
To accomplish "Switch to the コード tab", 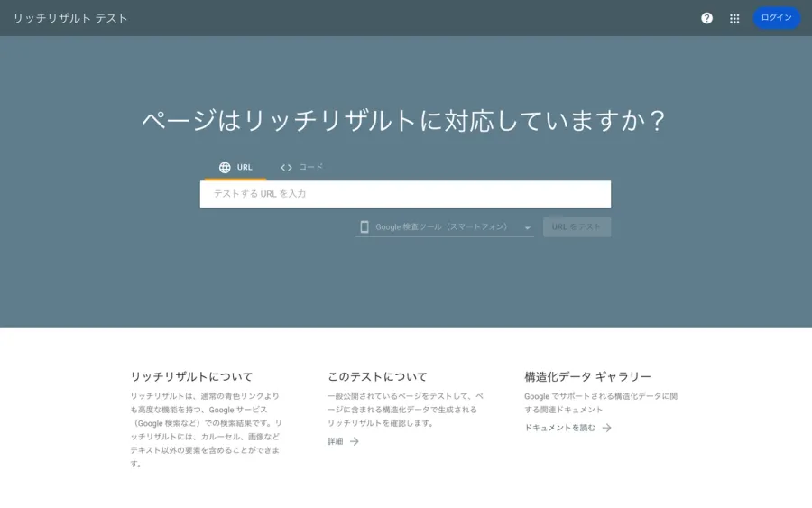I will click(301, 167).
